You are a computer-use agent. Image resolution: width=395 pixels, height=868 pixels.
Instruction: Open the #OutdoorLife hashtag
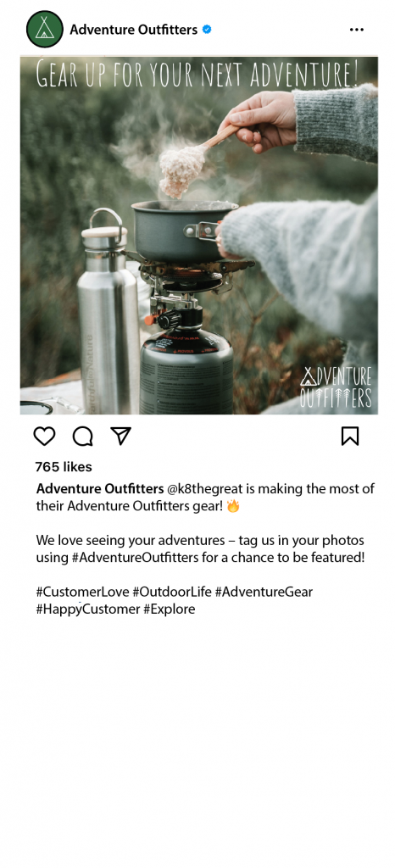[x=172, y=592]
